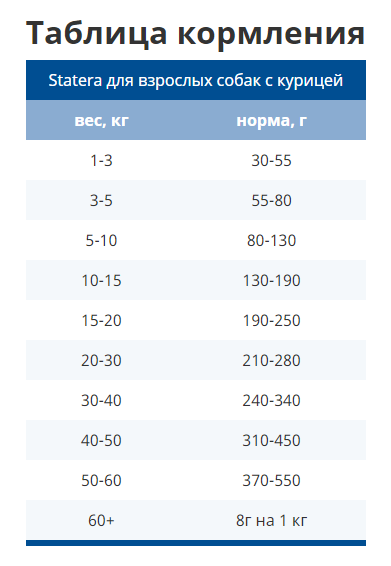Image resolution: width=391 pixels, height=566 pixels.
Task: Click the 130-190 norm value
Action: point(271,280)
